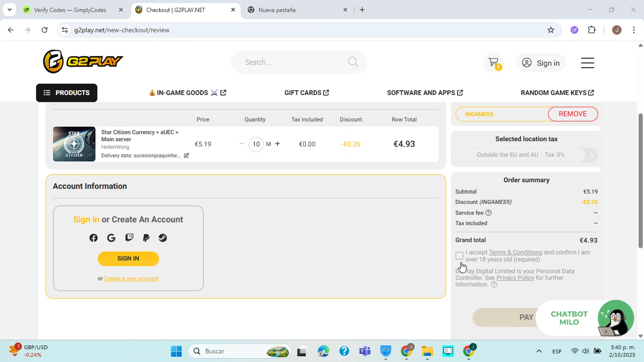644x362 pixels.
Task: Click the browser address bar URL
Action: [x=122, y=30]
